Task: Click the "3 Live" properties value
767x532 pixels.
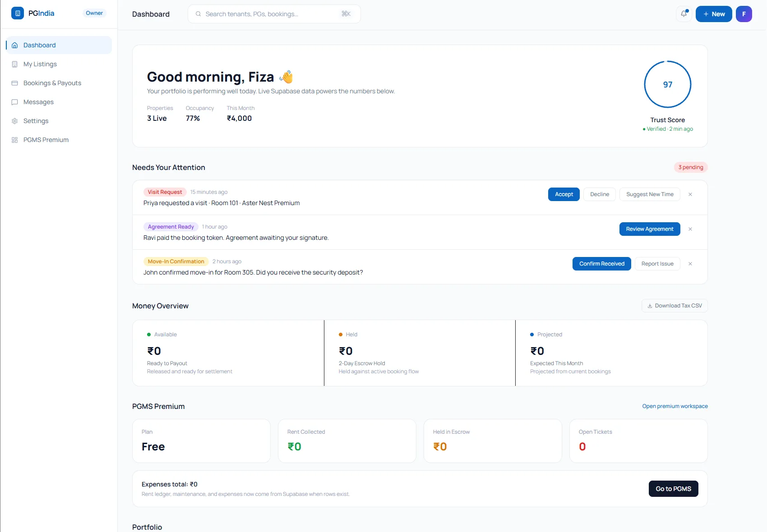Action: tap(157, 118)
